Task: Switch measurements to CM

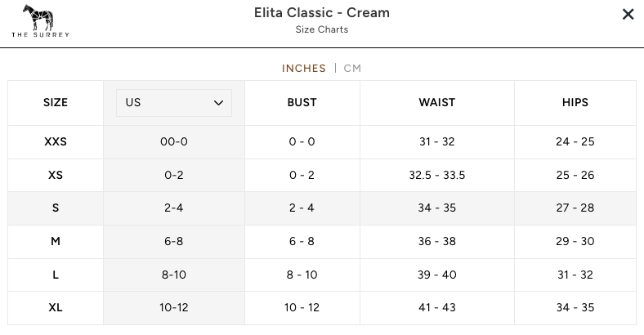Action: coord(352,68)
